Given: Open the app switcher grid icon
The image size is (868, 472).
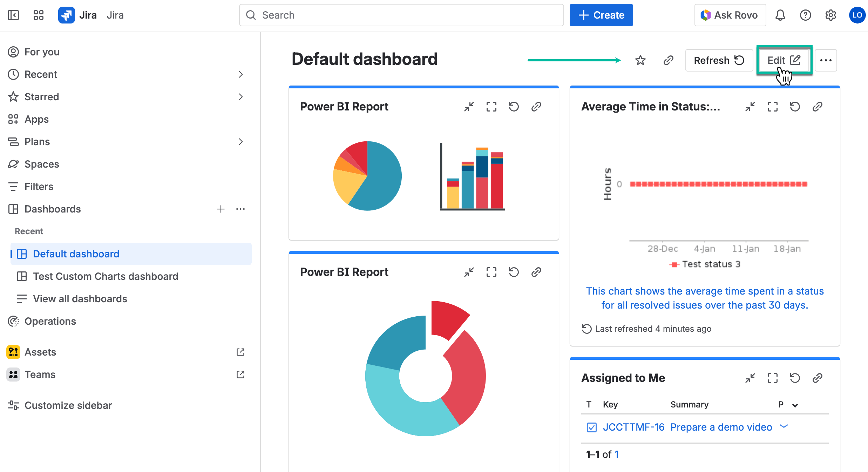Looking at the screenshot, I should [38, 15].
